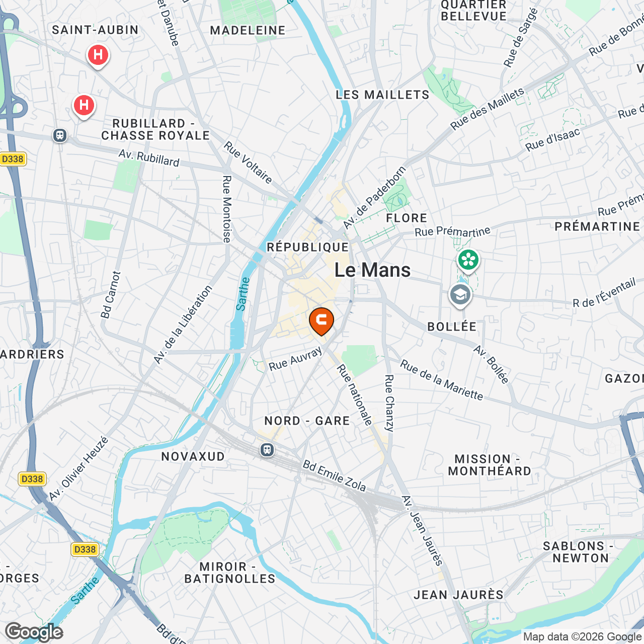
Task: Select the RÉPUBLIQUE district label
Action: click(307, 247)
